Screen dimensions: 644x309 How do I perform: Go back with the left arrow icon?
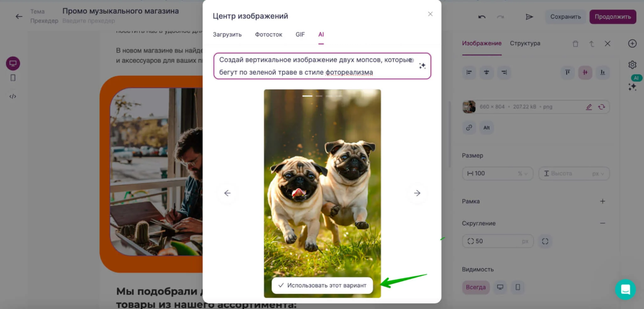(19, 16)
